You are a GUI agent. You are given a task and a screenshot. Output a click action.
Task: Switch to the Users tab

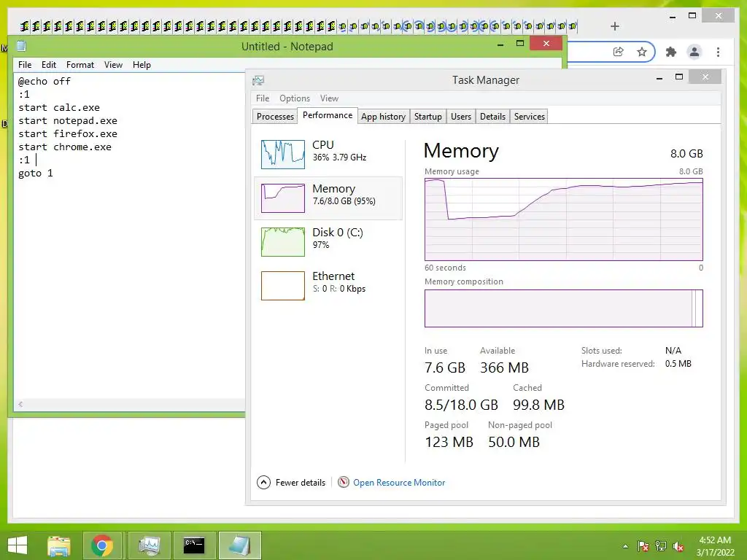pos(461,116)
